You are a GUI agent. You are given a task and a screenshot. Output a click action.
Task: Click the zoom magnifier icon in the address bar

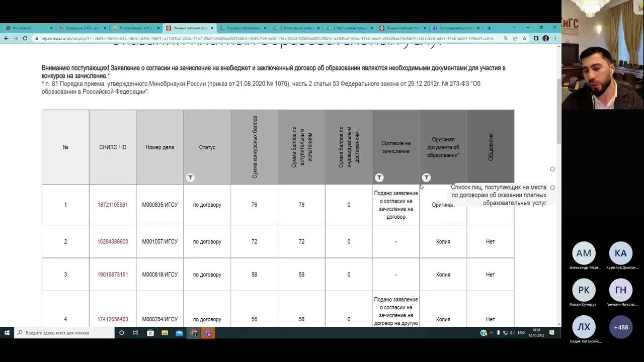506,38
